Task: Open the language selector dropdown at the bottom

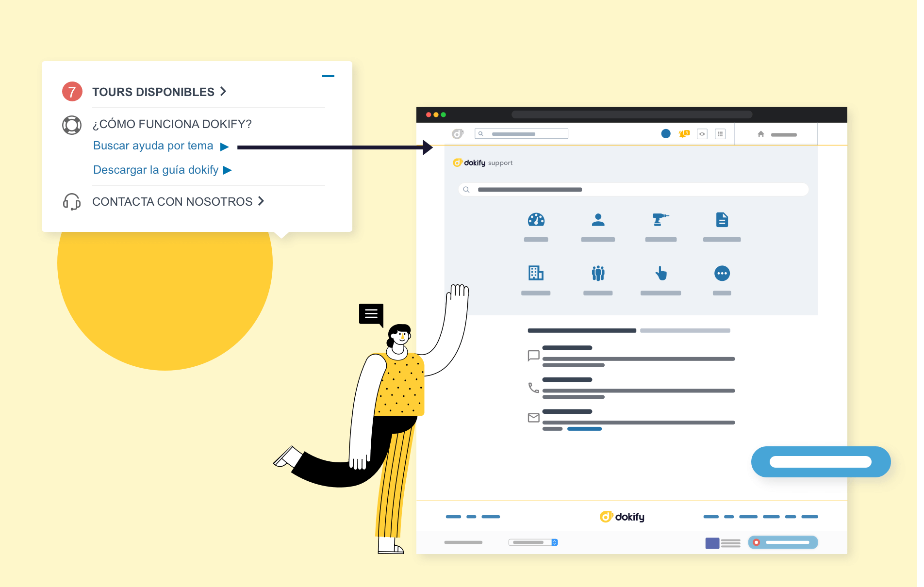Action: tap(532, 542)
